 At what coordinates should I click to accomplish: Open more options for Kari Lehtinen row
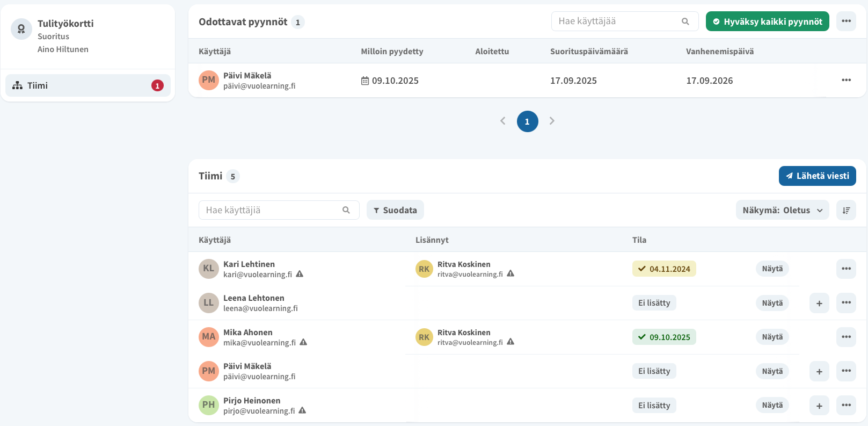tap(846, 269)
